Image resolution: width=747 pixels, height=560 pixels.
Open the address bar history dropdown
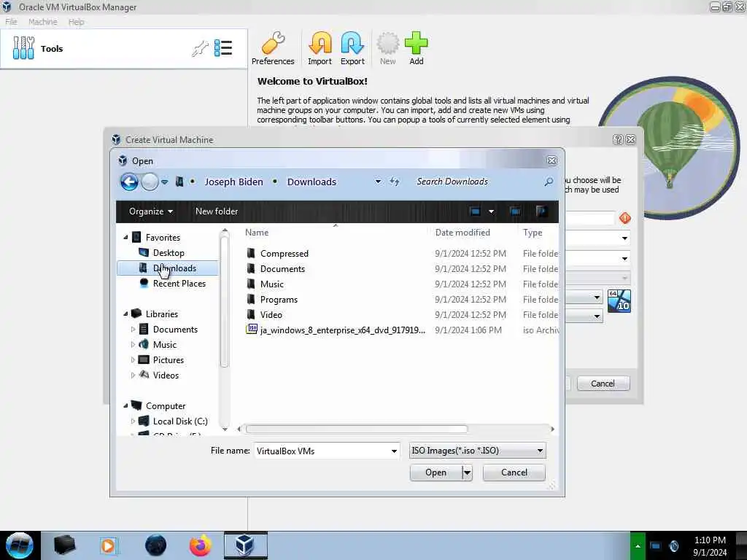pos(378,182)
